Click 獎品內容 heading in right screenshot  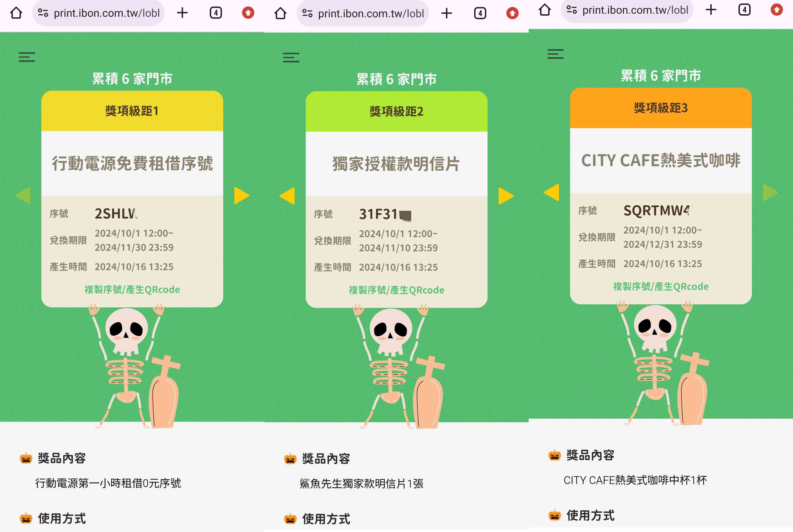click(590, 455)
